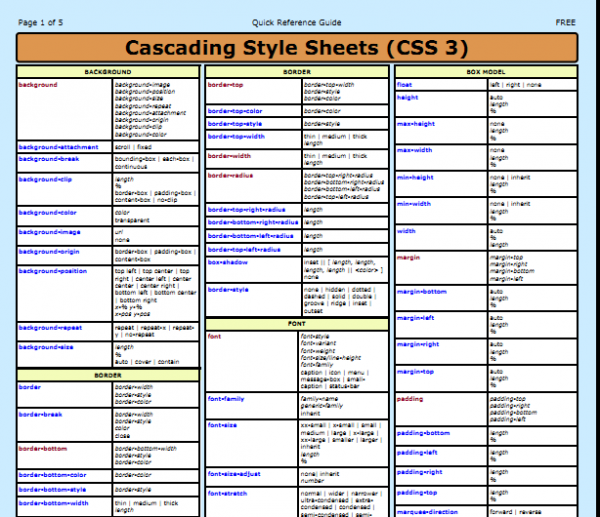Click the 'margin-left' property name
Image resolution: width=600 pixels, height=517 pixels.
pyautogui.click(x=416, y=318)
